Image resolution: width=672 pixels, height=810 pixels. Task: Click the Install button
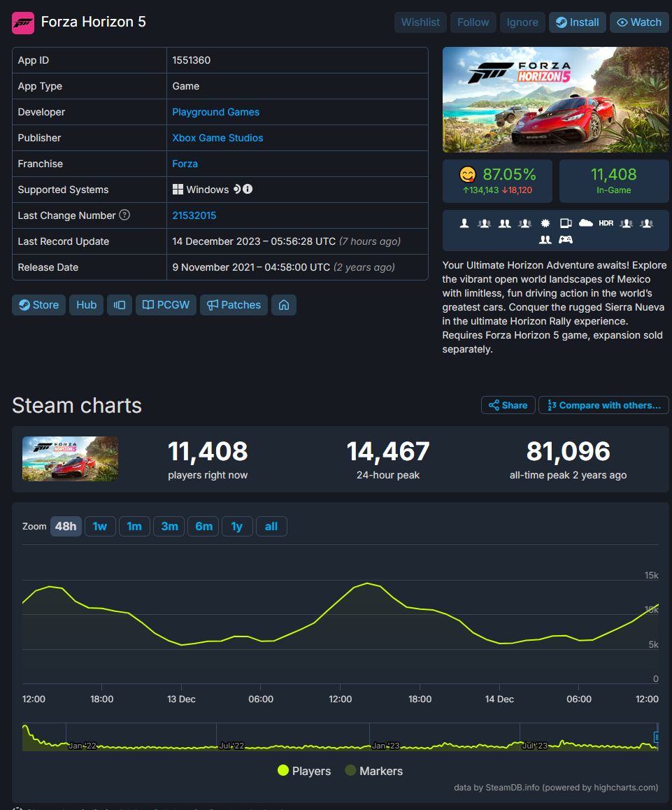click(578, 22)
